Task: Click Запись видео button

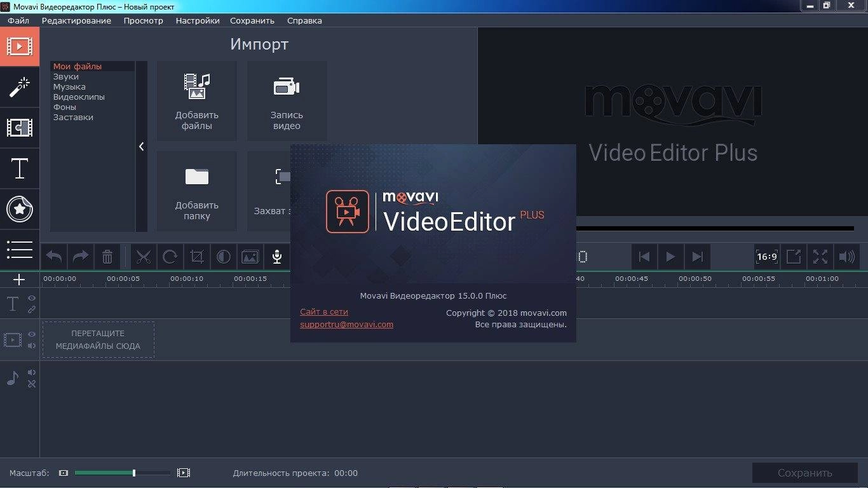Action: pyautogui.click(x=287, y=101)
